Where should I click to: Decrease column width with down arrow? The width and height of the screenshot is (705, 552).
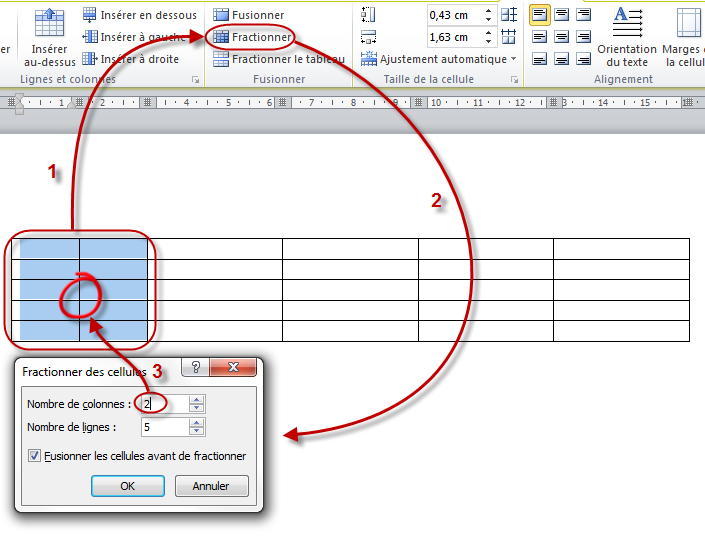pyautogui.click(x=489, y=41)
